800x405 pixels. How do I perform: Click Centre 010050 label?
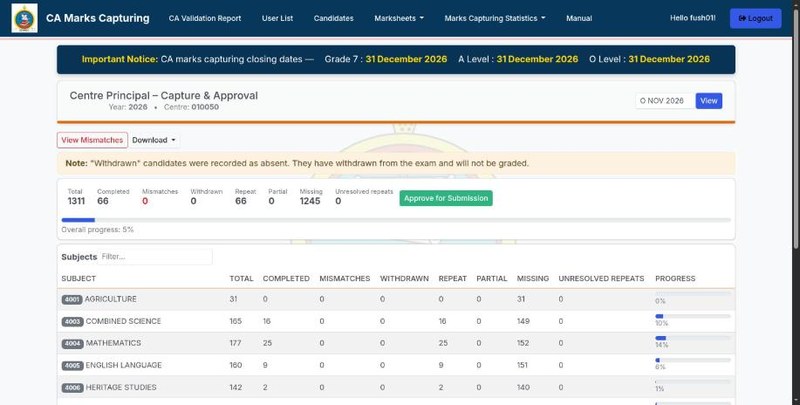point(191,107)
